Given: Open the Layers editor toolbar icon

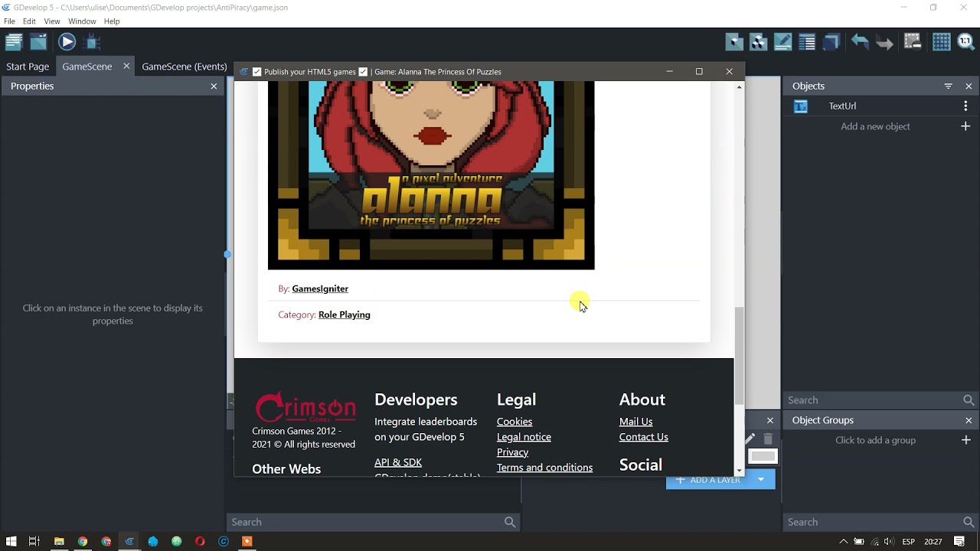Looking at the screenshot, I should (x=831, y=42).
